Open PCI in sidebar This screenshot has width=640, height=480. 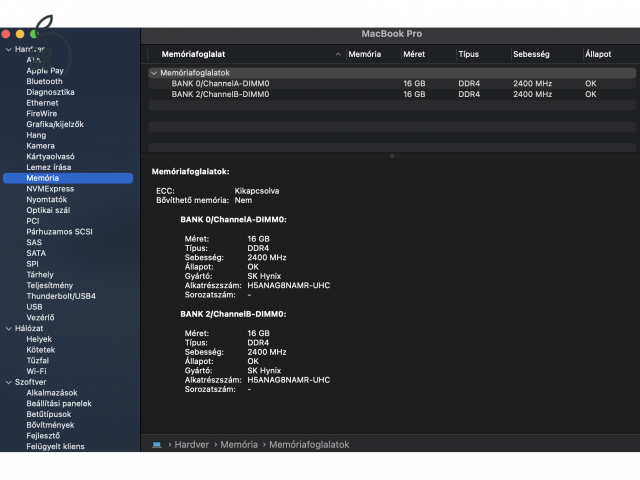(33, 221)
